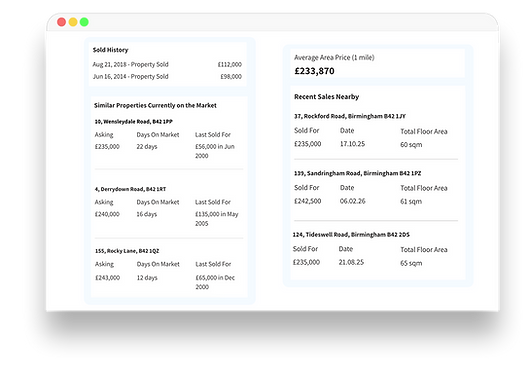Click the Jun 16, 2014 Property Sold entry
Image resolution: width=529 pixels, height=368 pixels.
pos(131,77)
